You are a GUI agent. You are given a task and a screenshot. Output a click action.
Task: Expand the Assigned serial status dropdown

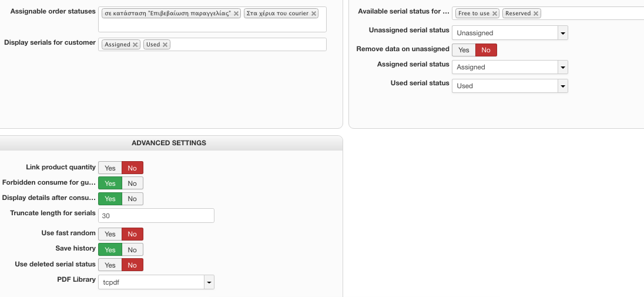pyautogui.click(x=563, y=67)
